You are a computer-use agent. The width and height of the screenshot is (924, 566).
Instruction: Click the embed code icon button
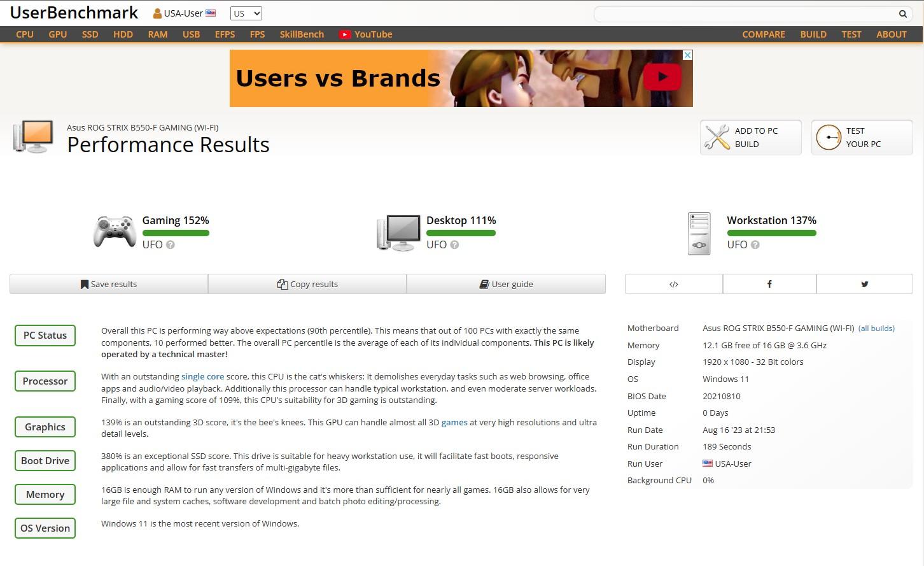(x=673, y=284)
